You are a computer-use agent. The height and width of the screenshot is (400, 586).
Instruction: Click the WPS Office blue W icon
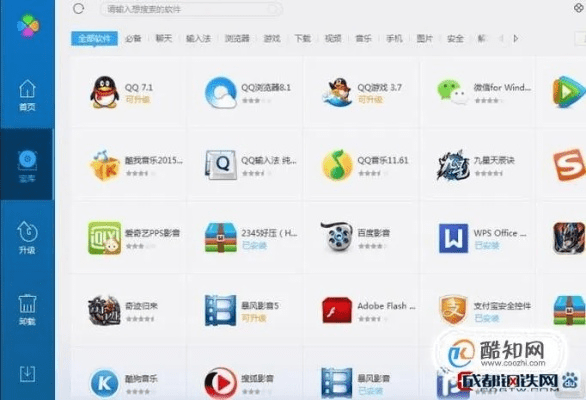pyautogui.click(x=453, y=238)
